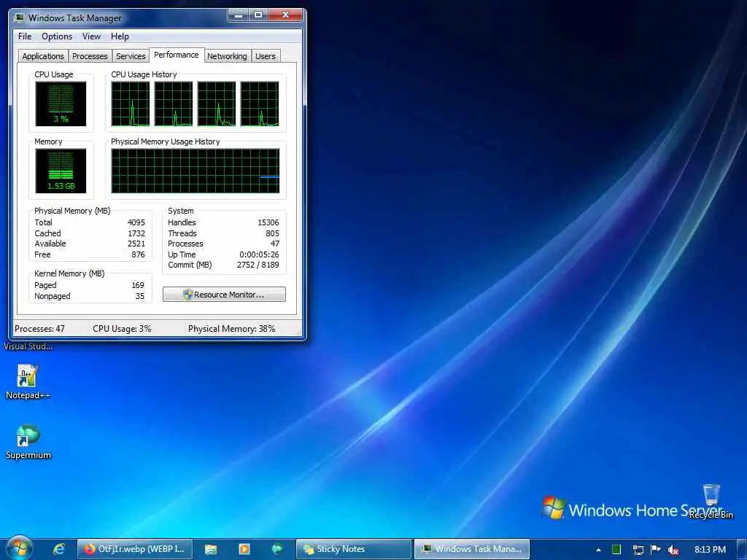Open the Action Center flag icon

click(656, 549)
